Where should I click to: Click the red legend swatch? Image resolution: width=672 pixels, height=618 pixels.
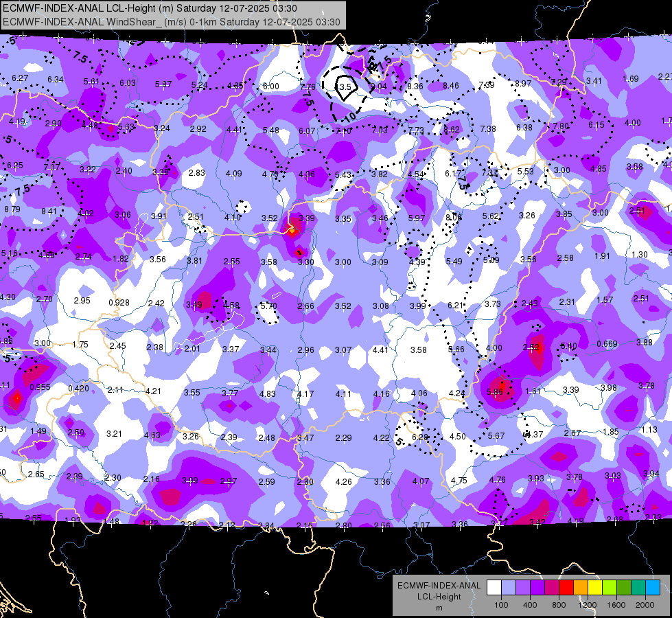click(x=566, y=588)
